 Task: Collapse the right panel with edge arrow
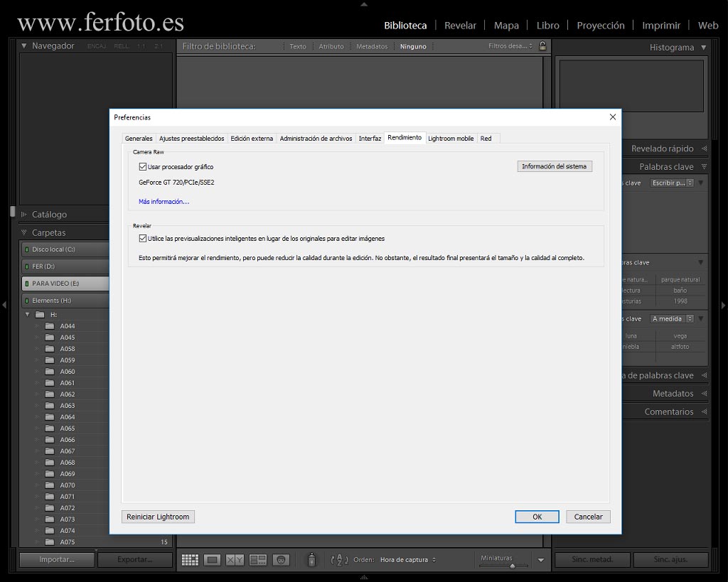pyautogui.click(x=723, y=305)
